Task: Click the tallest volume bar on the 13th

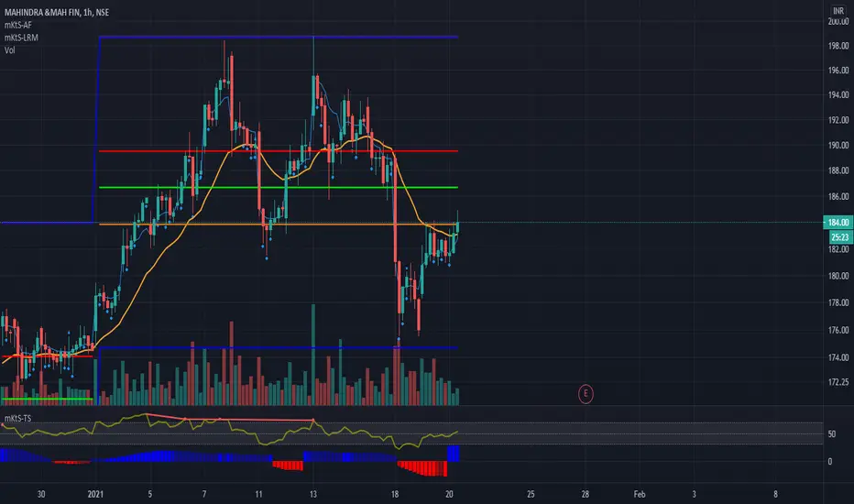Action: point(313,355)
